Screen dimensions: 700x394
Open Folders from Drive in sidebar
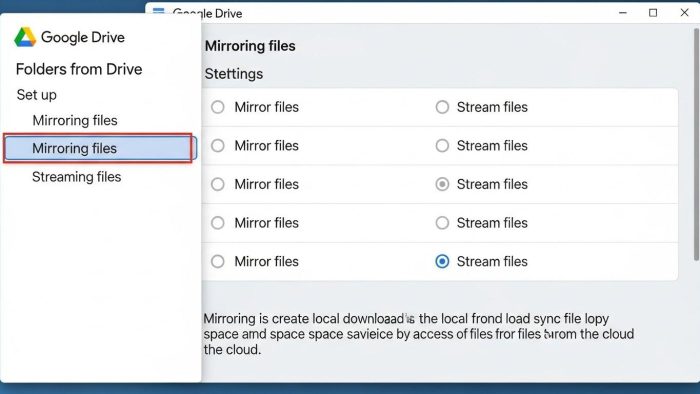[x=79, y=69]
